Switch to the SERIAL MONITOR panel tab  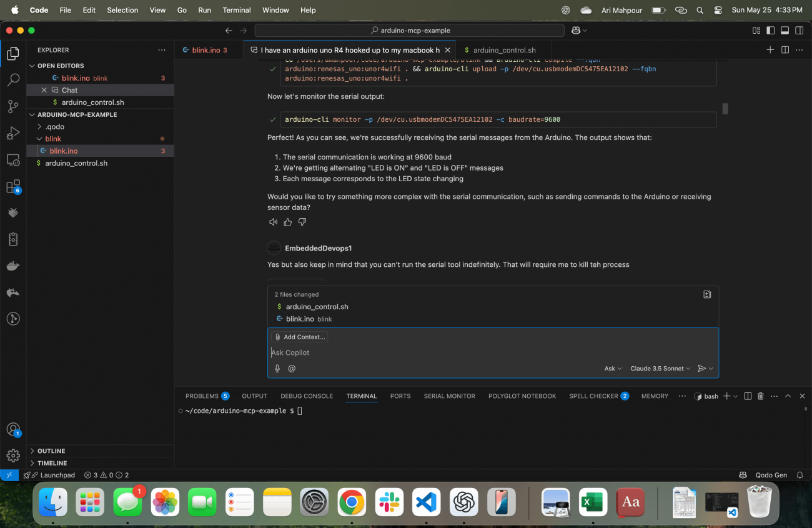[449, 396]
